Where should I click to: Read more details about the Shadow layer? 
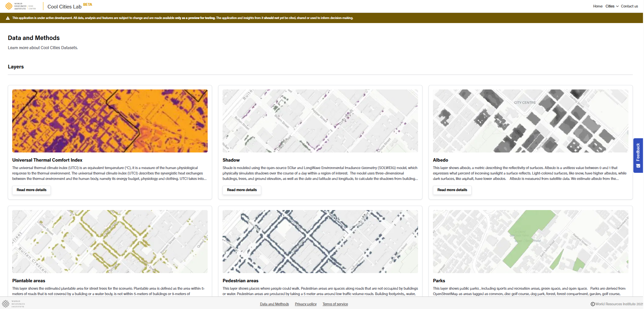point(242,190)
